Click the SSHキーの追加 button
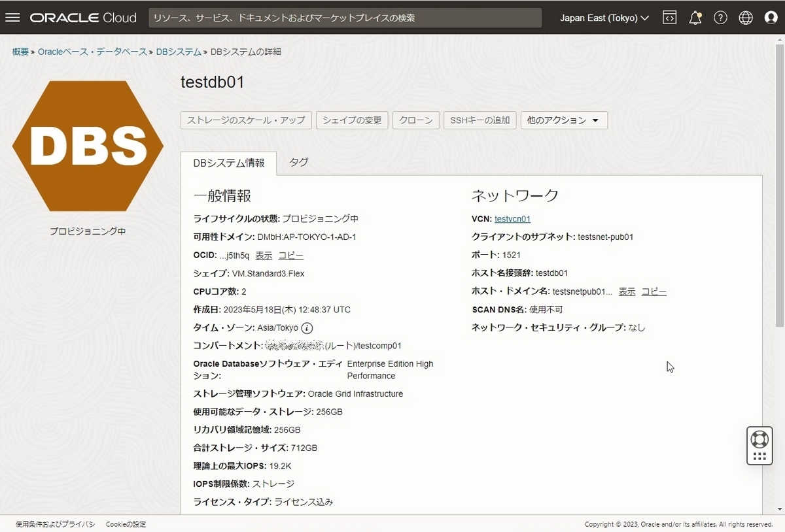 pyautogui.click(x=480, y=120)
